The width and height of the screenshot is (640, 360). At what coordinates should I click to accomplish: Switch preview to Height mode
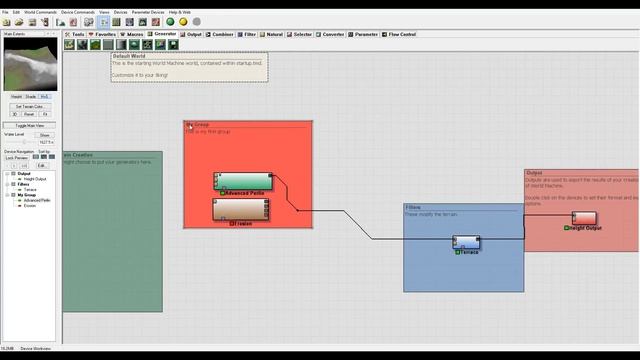point(17,97)
